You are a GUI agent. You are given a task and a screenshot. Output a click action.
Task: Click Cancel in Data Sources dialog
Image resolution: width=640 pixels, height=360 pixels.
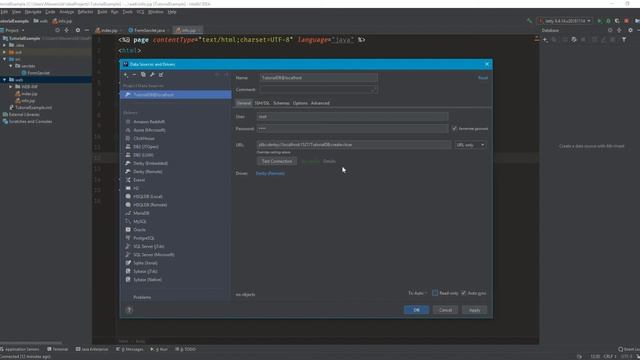pos(445,310)
